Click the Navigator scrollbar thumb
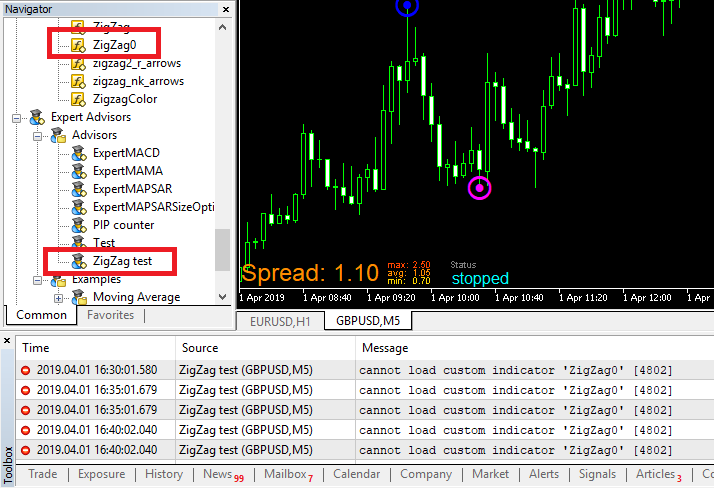The image size is (714, 488). point(222,249)
